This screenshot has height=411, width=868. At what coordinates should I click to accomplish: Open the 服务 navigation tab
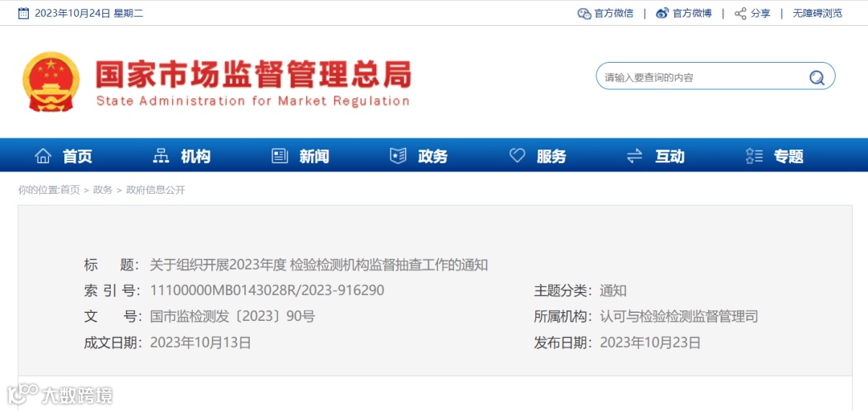tap(551, 157)
